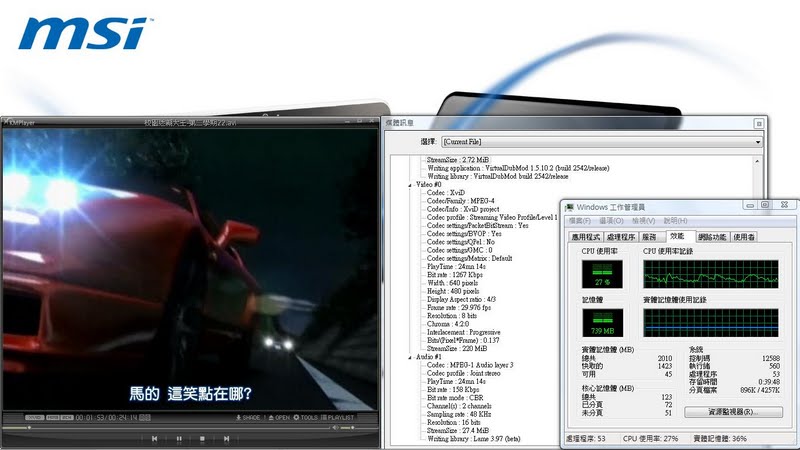The height and width of the screenshot is (450, 800).
Task: Switch to the 使用者 tab
Action: click(744, 237)
